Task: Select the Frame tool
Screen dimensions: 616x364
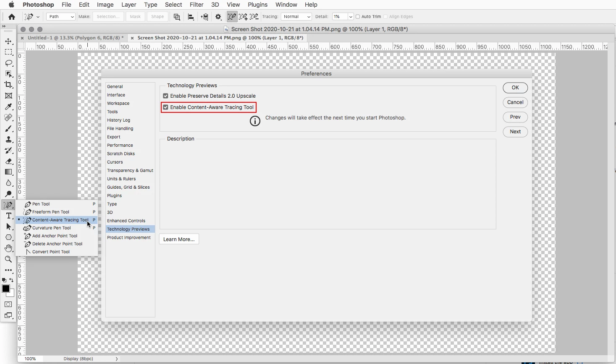Action: 8,96
